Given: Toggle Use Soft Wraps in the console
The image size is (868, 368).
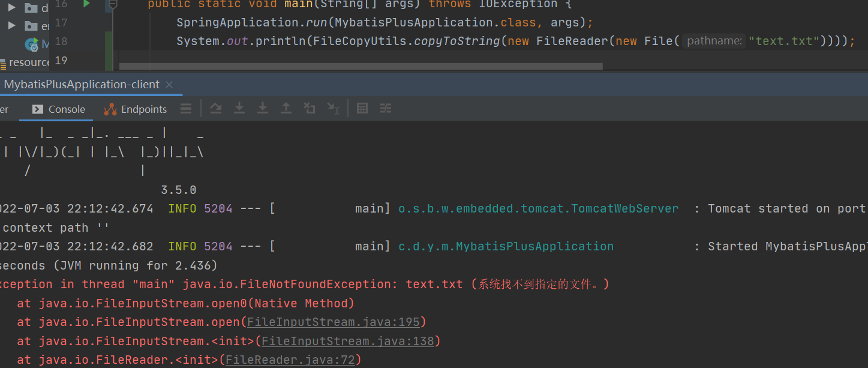Looking at the screenshot, I should (185, 108).
